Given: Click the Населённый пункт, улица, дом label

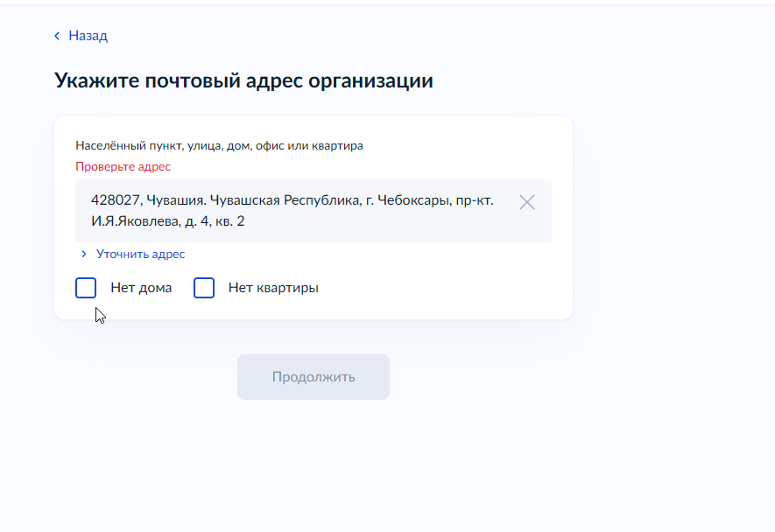Looking at the screenshot, I should click(x=219, y=146).
